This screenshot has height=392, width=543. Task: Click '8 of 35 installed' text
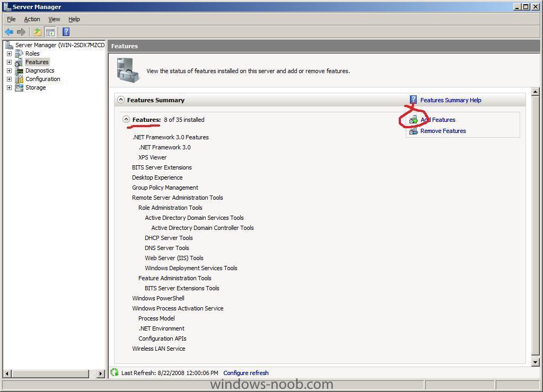184,120
